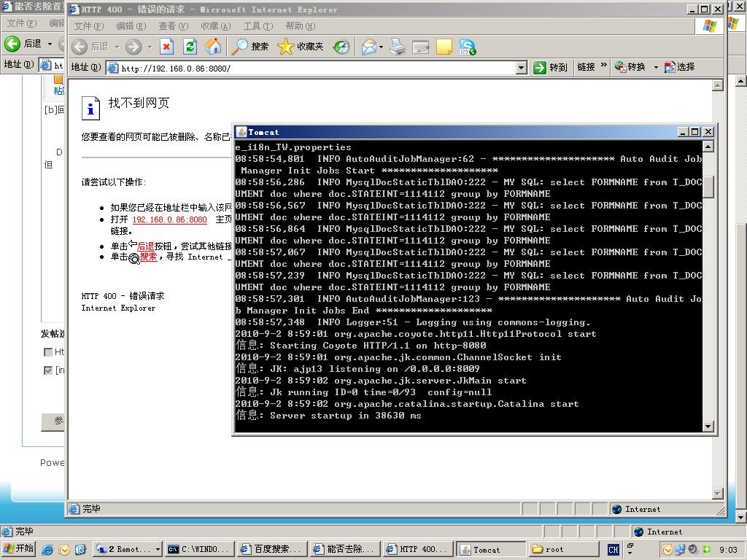Expand the Mail icon dropdown arrow

click(x=381, y=47)
